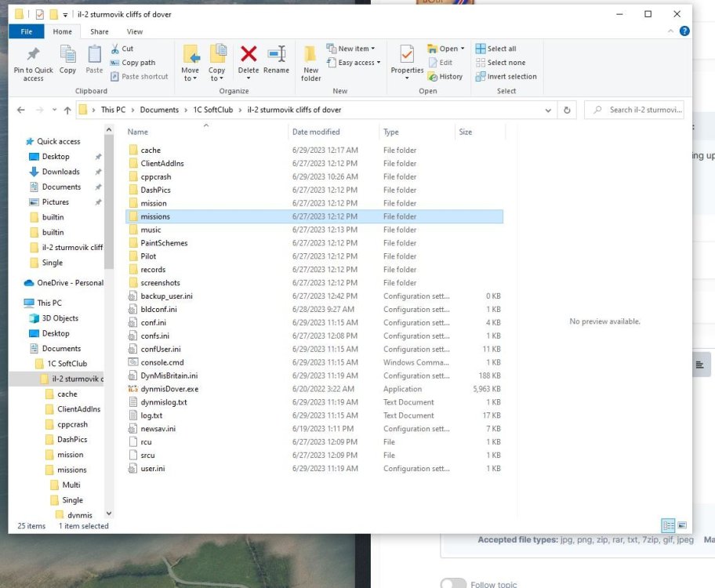Toggle the Follow topic switch
The width and height of the screenshot is (715, 588).
453,584
